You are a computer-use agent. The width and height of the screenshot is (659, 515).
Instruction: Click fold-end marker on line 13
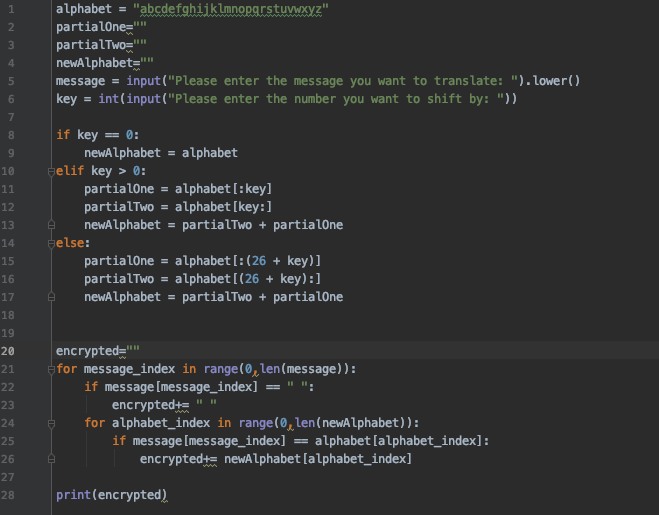point(49,225)
